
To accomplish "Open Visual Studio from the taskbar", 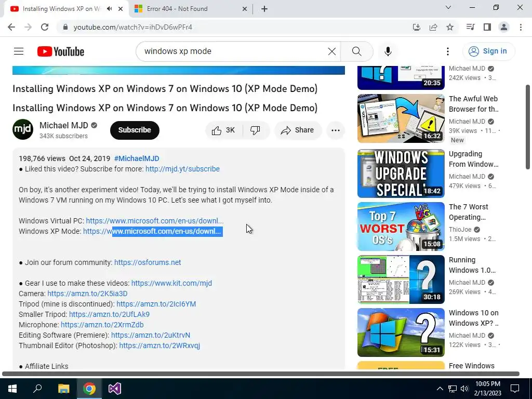I will [x=115, y=389].
